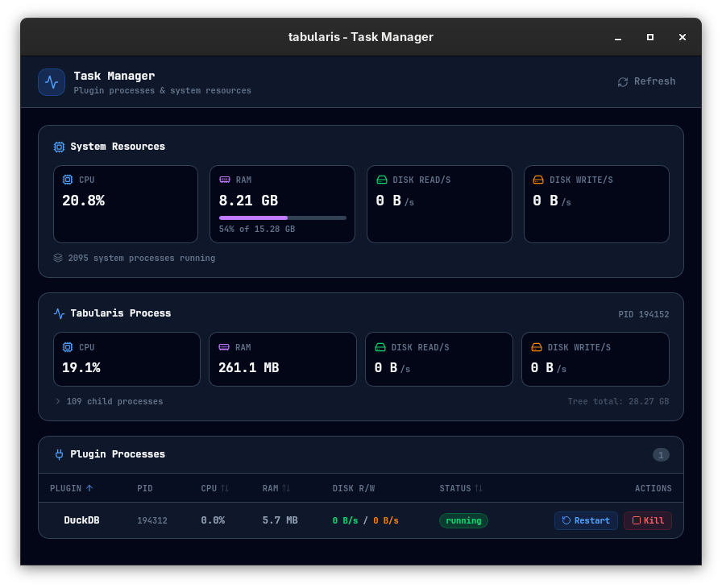Click Refresh to reload process data
The height and width of the screenshot is (588, 722).
click(x=646, y=81)
